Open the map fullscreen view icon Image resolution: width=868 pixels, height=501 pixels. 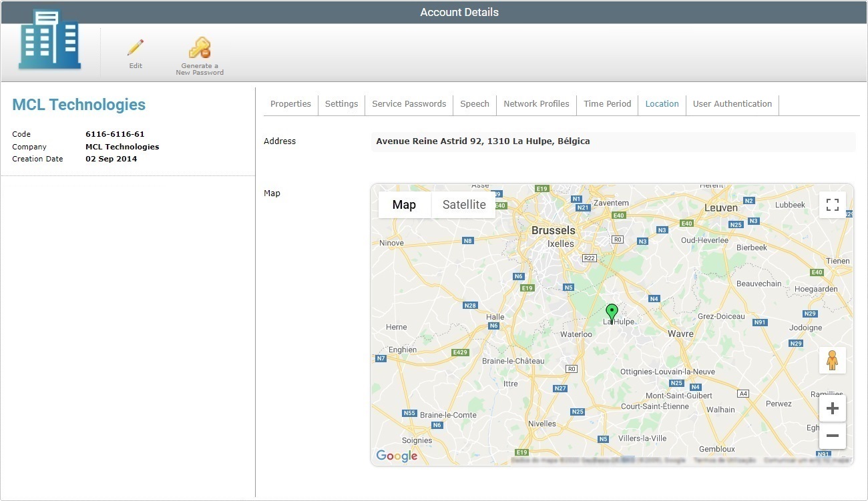[832, 204]
